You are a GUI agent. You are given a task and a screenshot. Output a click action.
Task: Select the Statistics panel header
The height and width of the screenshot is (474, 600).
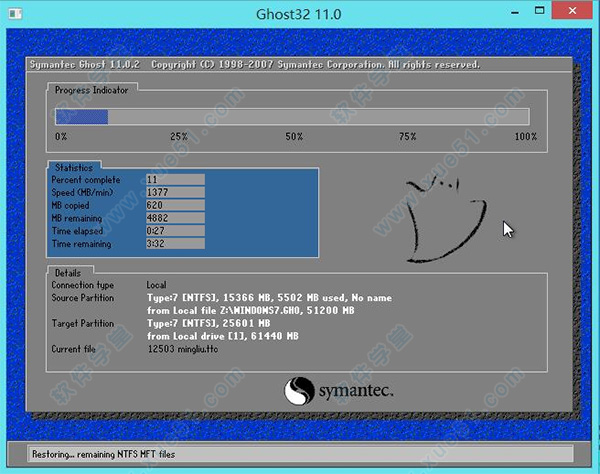pyautogui.click(x=74, y=168)
